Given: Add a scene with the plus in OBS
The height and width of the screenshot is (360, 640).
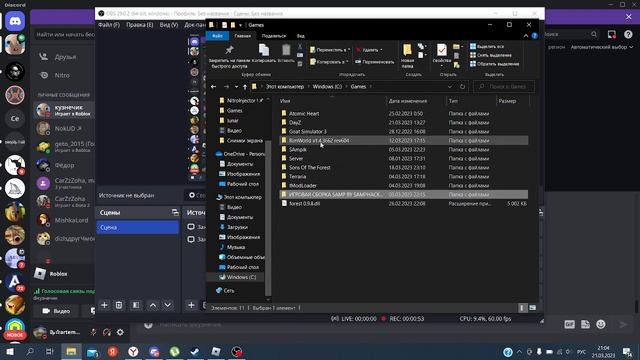Looking at the screenshot, I should tap(104, 305).
